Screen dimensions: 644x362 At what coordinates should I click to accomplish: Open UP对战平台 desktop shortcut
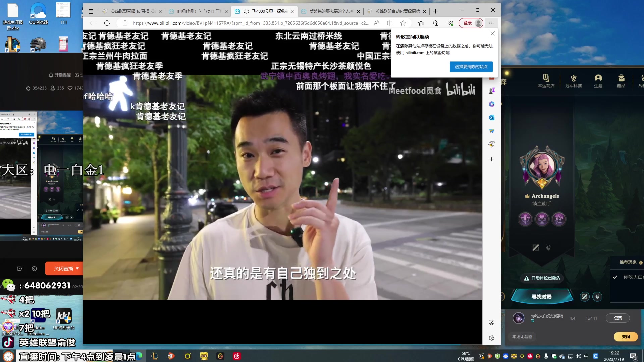pyautogui.click(x=64, y=319)
